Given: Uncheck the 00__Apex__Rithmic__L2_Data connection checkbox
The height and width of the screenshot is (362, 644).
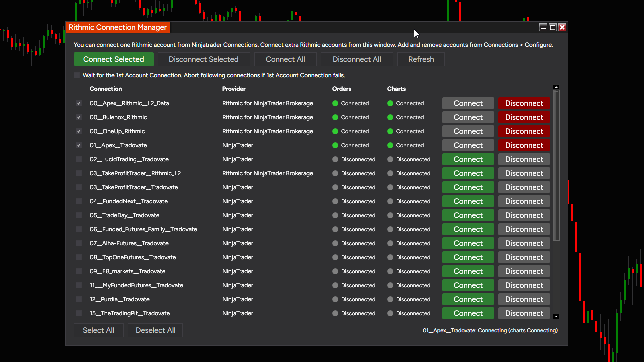Looking at the screenshot, I should pos(79,103).
